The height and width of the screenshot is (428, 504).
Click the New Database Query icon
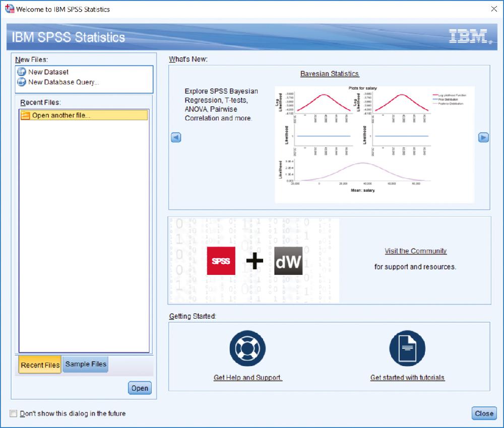tap(22, 82)
